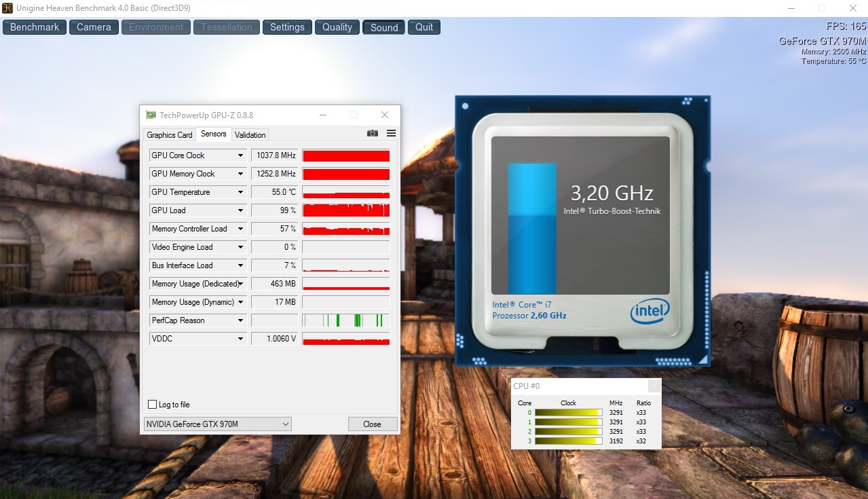
Task: Click the FPS: 165 counter
Action: click(846, 26)
